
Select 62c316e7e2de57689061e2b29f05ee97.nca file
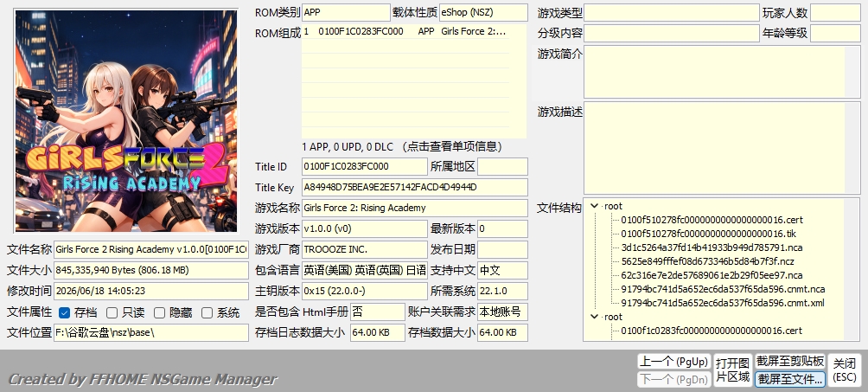point(712,275)
